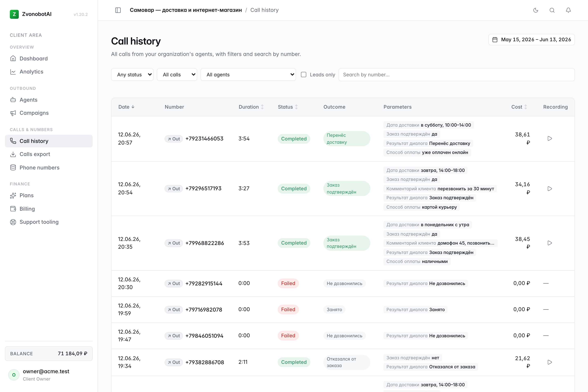
Task: Go to Agents section
Action: click(x=49, y=100)
